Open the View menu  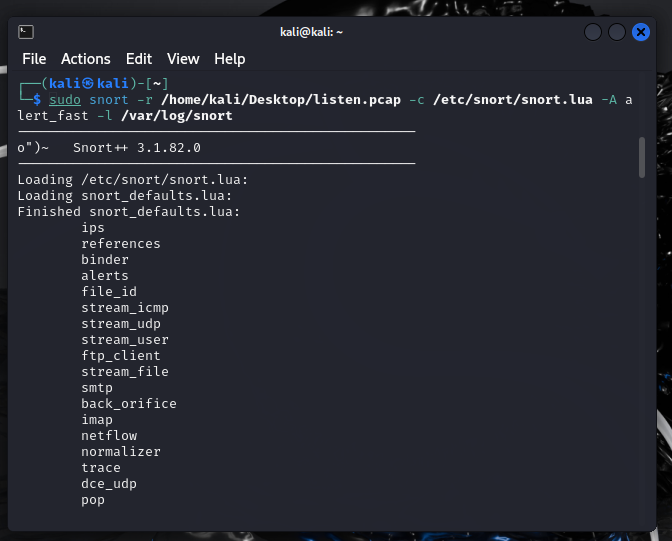click(x=183, y=59)
